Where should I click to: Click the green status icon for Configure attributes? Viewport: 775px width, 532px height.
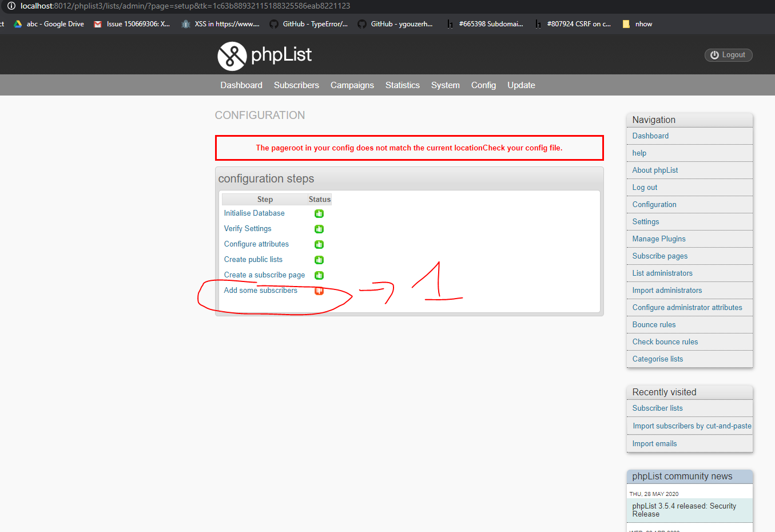(x=319, y=244)
